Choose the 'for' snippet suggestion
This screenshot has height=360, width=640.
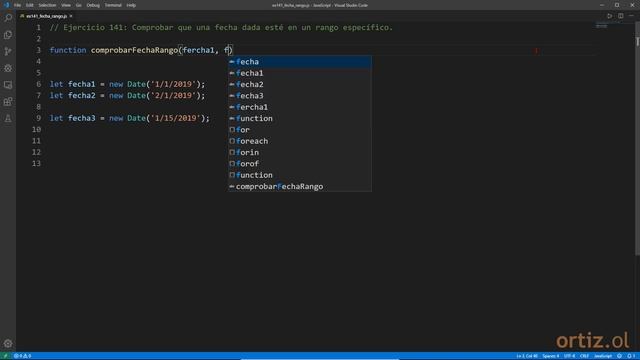pyautogui.click(x=300, y=130)
